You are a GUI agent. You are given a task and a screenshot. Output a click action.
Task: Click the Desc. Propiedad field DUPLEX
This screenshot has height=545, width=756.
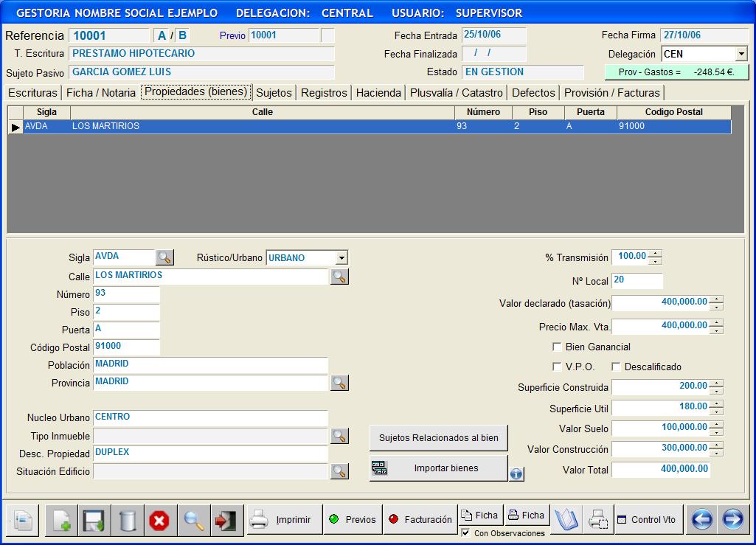(210, 454)
